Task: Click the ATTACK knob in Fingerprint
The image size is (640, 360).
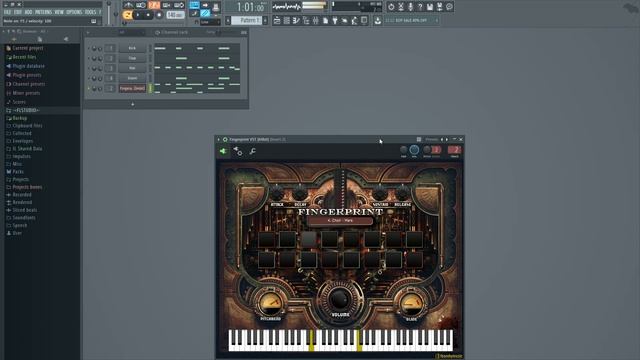Action: (277, 194)
